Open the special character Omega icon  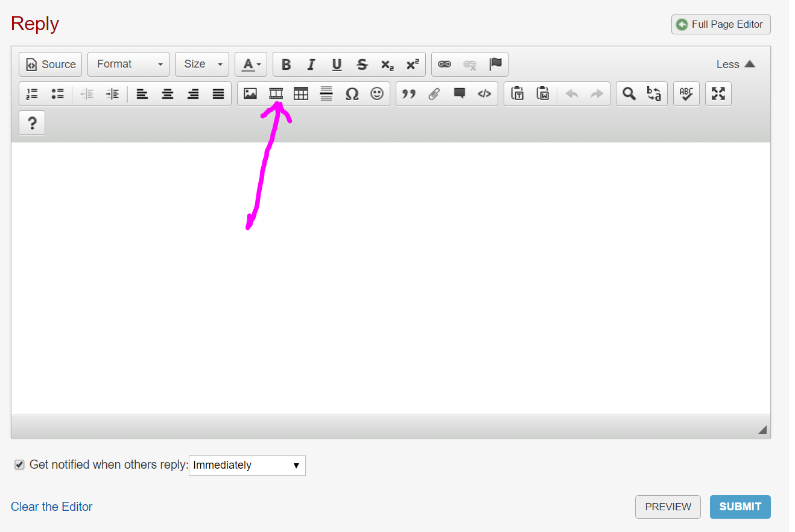(x=352, y=93)
